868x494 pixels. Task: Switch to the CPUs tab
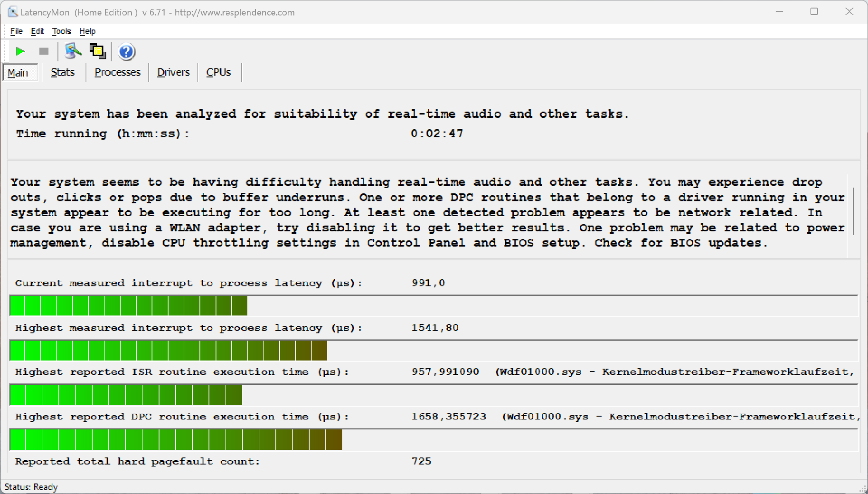click(x=218, y=72)
